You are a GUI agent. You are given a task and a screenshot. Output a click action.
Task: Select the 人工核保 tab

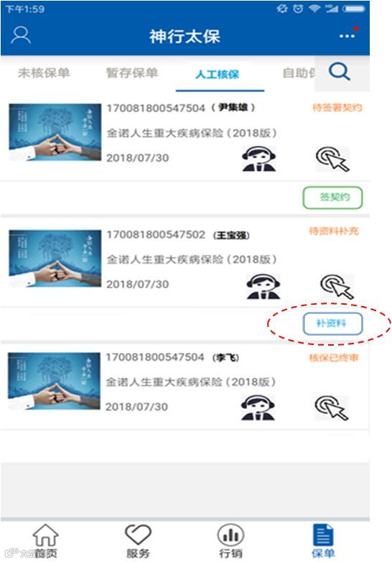[x=218, y=74]
